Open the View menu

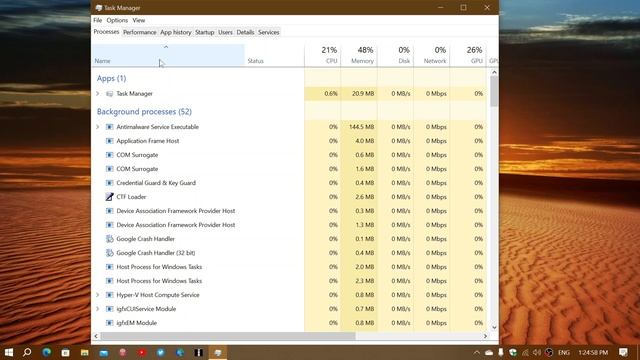tap(139, 20)
